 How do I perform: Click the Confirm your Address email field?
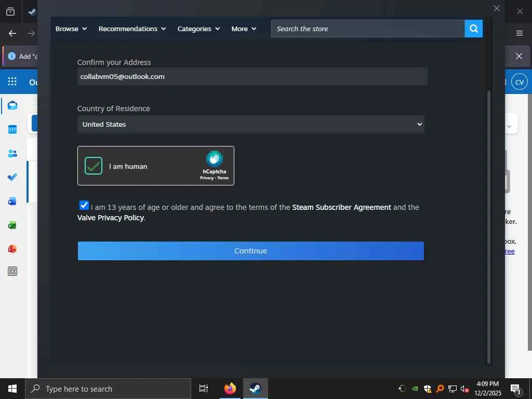tap(252, 76)
